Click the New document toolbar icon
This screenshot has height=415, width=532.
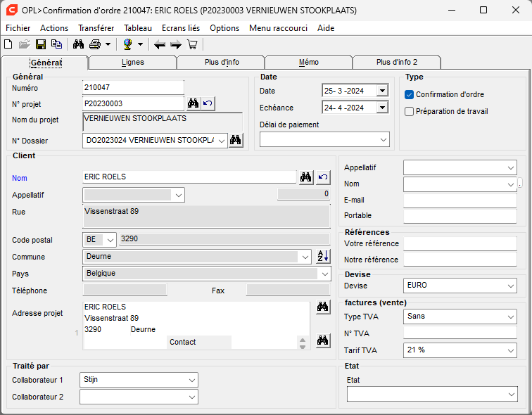coord(8,44)
